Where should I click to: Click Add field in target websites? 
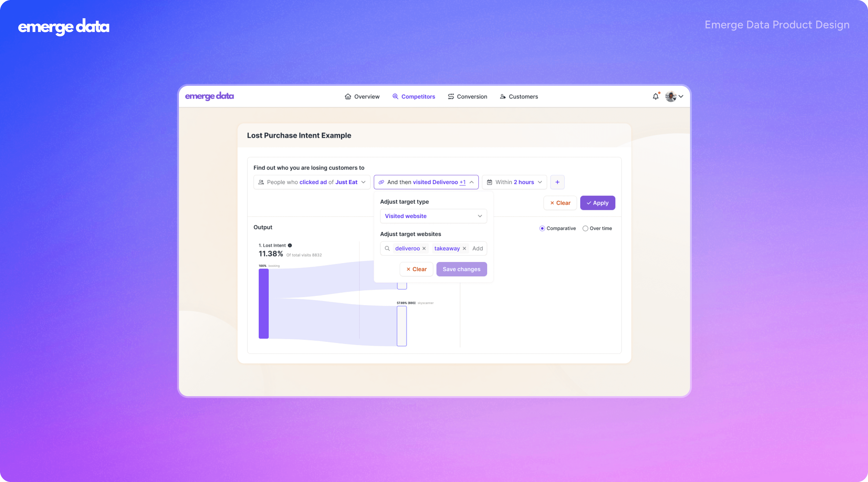[x=477, y=248]
